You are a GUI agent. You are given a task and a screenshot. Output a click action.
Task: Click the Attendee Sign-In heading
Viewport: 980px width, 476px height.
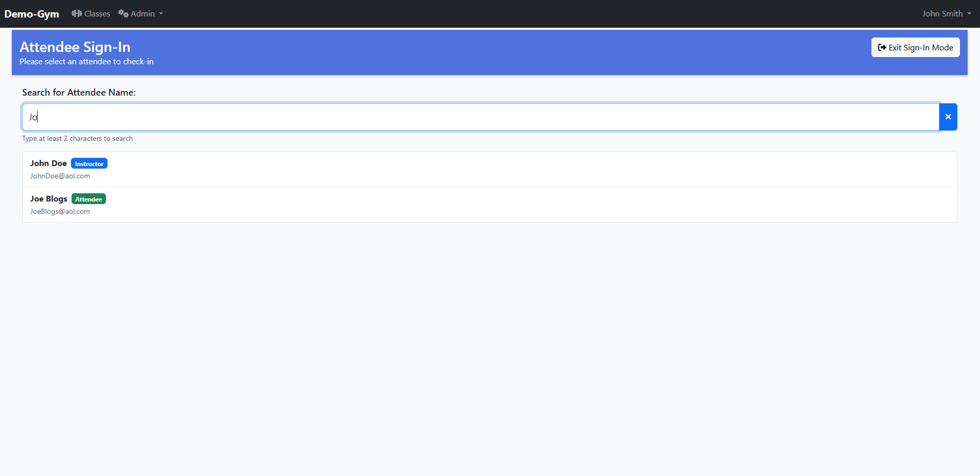pos(75,47)
